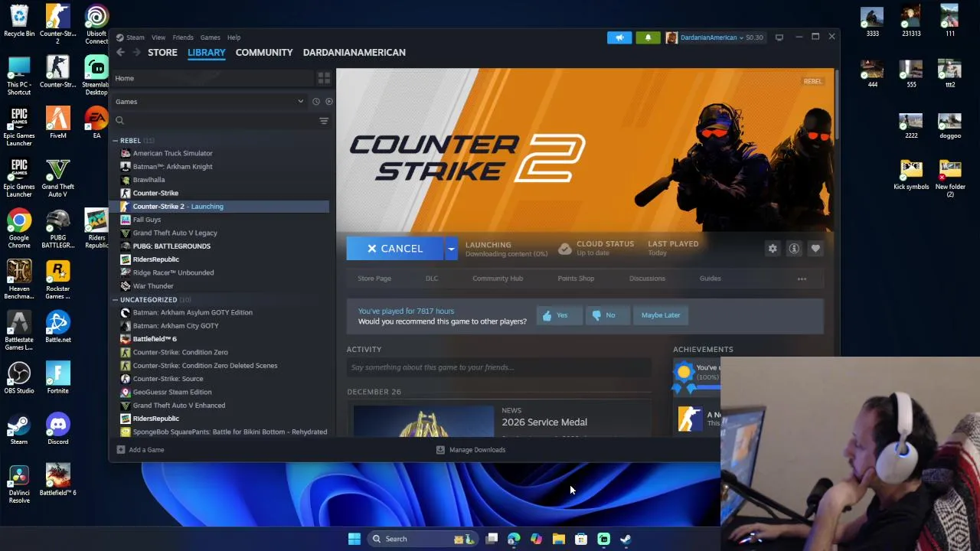
Task: Collapse the UNCATEGORIZED category
Action: 115,300
